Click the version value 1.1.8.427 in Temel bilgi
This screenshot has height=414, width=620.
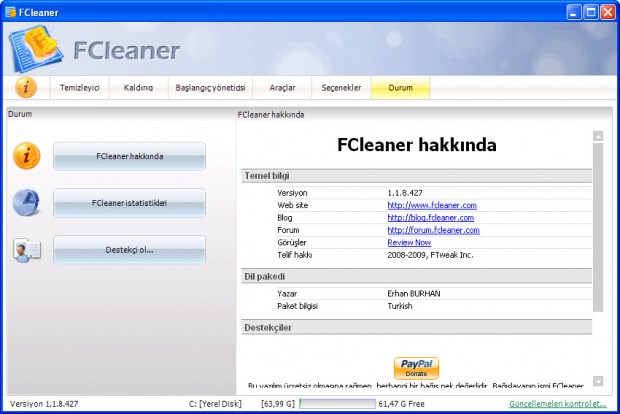coord(405,193)
